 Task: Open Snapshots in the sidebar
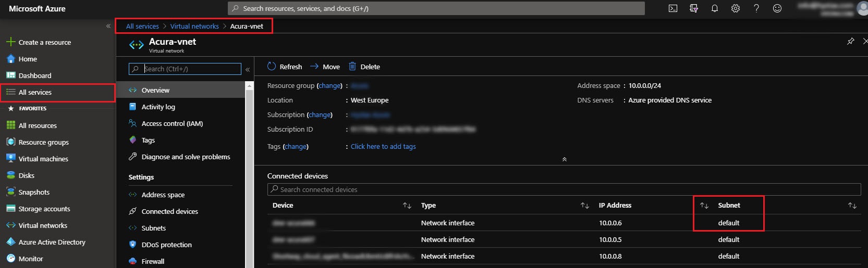pos(34,192)
